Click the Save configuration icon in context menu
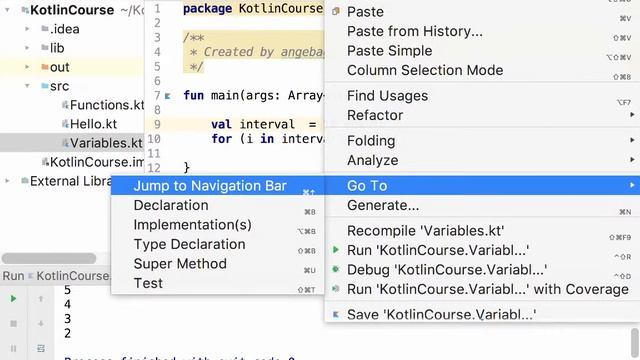 336,314
